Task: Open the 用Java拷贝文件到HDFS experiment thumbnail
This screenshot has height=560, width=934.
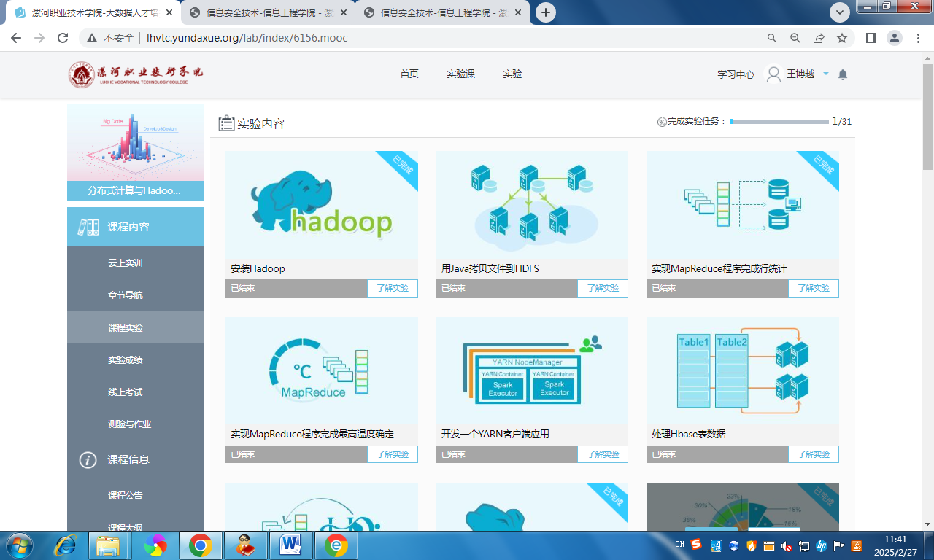Action: point(532,205)
